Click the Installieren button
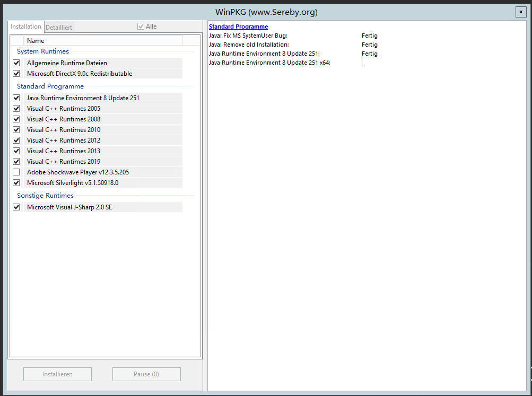Viewport: 532px width, 396px height. (x=57, y=374)
